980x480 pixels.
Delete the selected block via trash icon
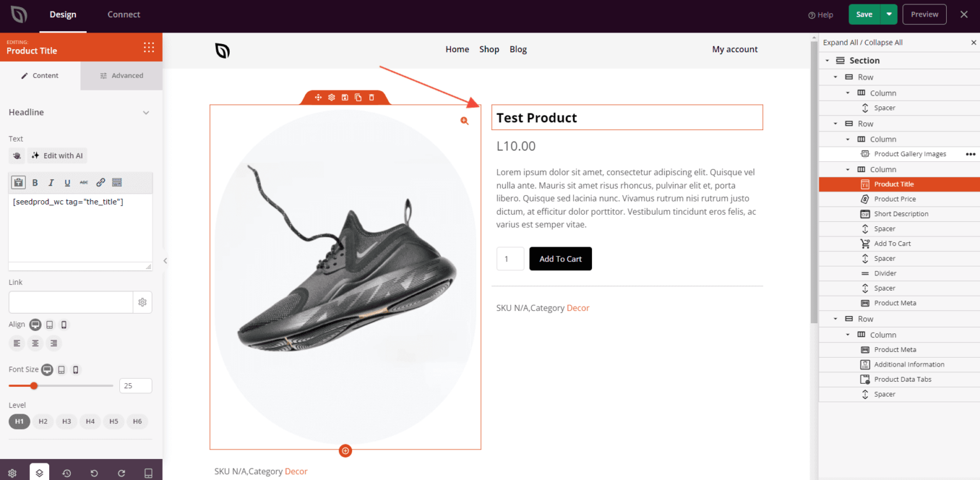point(372,98)
